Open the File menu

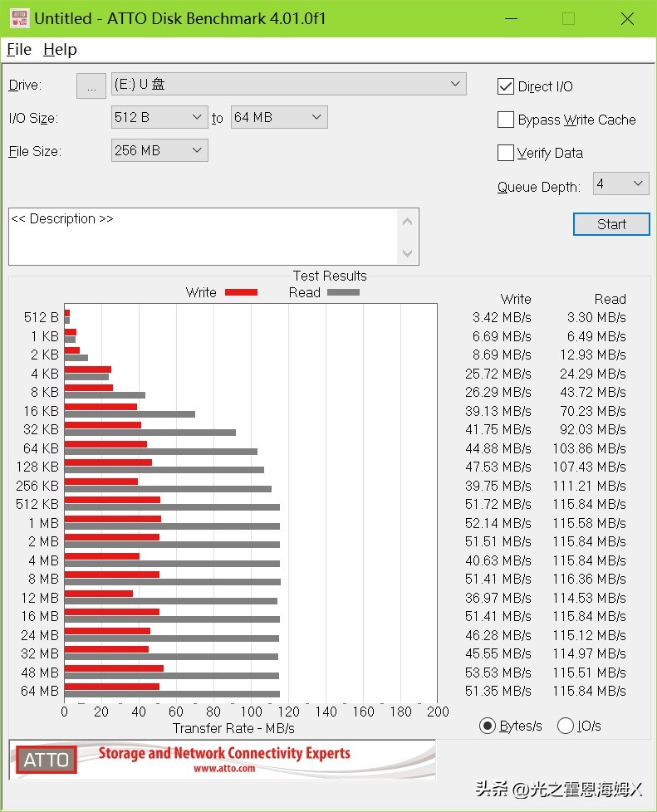[x=19, y=50]
